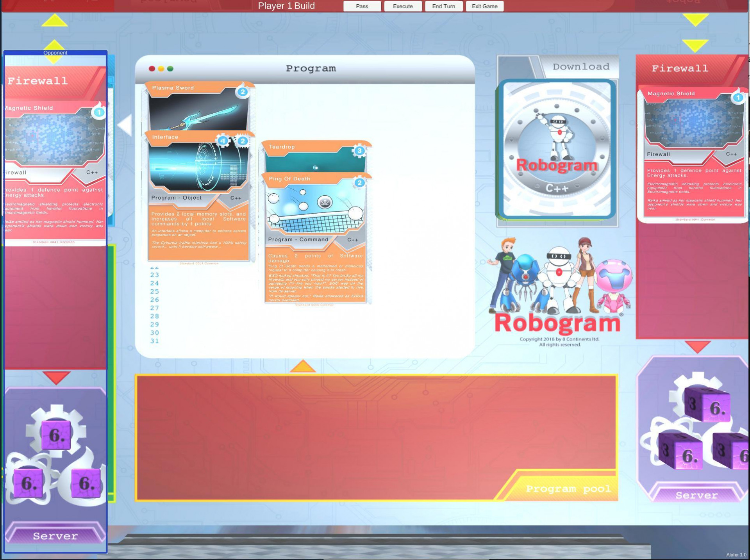Click the opponent Magnetic Shield cost 1 badge

99,112
